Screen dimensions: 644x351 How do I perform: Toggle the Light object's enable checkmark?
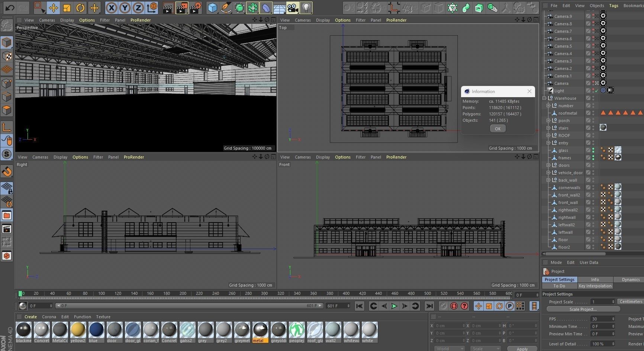(x=596, y=90)
